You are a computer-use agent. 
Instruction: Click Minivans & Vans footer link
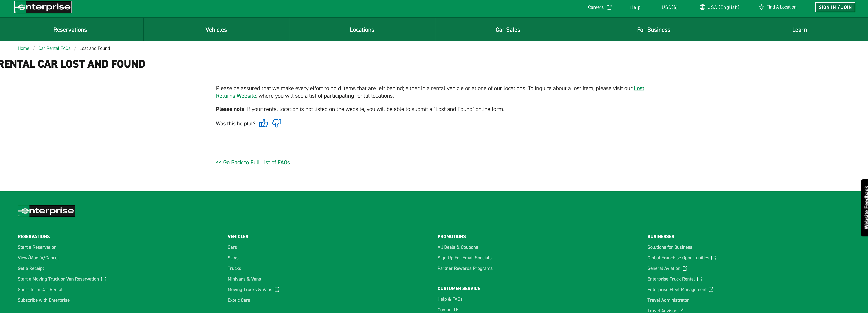(x=244, y=279)
